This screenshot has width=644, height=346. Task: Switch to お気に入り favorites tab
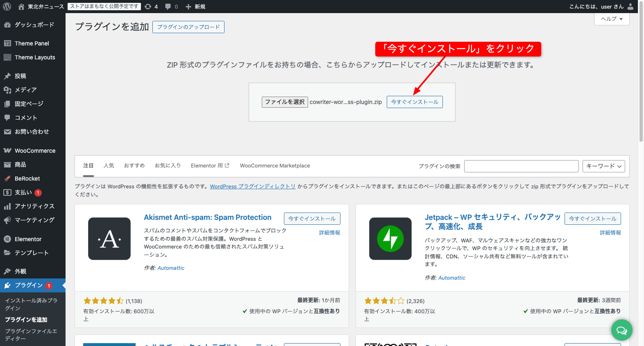[x=168, y=166]
